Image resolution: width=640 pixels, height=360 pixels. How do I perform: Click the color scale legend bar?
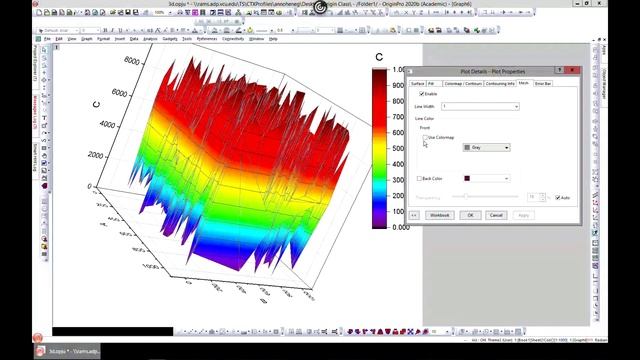click(x=379, y=148)
